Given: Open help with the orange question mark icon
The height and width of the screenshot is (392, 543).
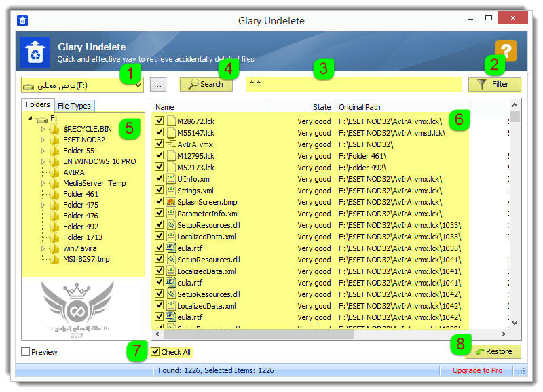Looking at the screenshot, I should click(506, 51).
